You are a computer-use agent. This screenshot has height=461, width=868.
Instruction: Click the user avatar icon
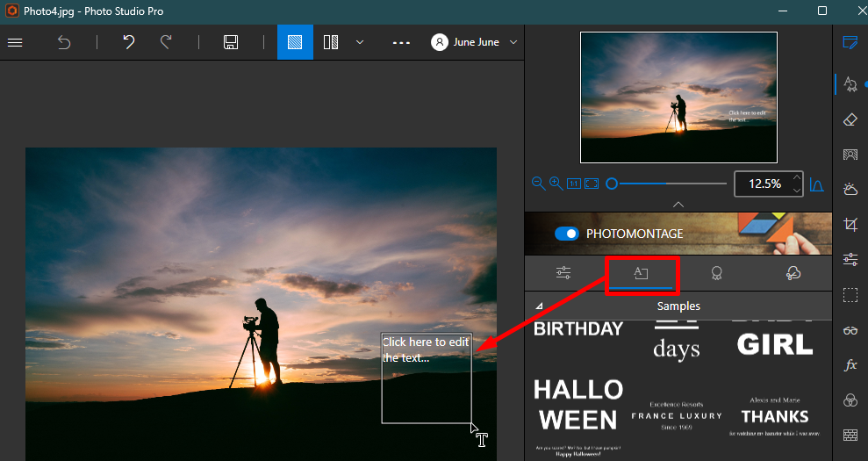coord(440,42)
